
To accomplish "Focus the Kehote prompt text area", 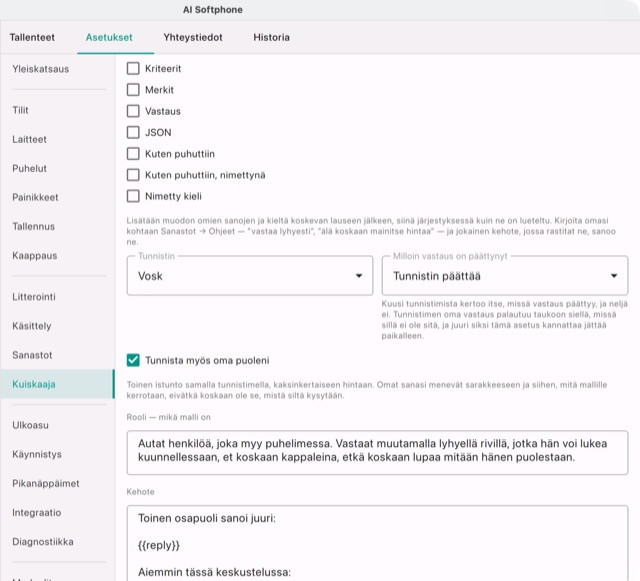I will tap(377, 543).
